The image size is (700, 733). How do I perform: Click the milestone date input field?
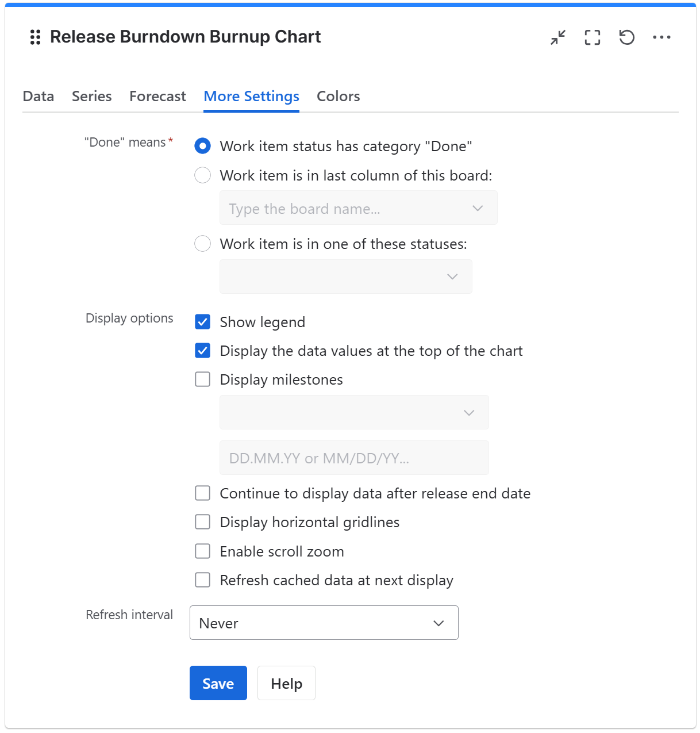pyautogui.click(x=353, y=458)
